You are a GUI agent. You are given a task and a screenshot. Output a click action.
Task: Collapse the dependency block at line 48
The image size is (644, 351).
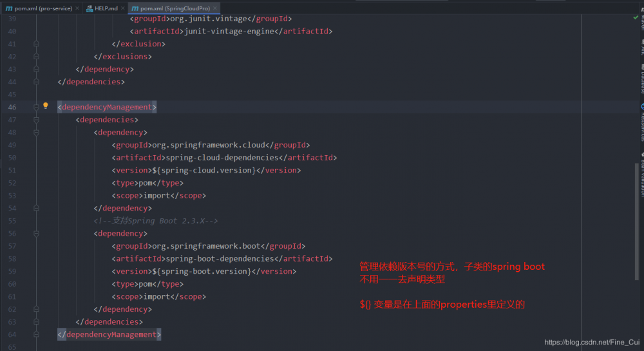[x=36, y=133]
